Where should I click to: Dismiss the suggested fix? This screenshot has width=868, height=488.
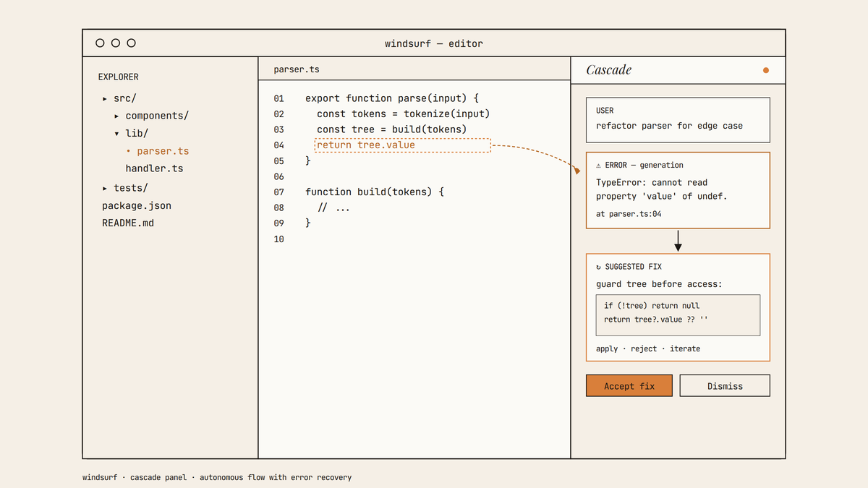725,385
